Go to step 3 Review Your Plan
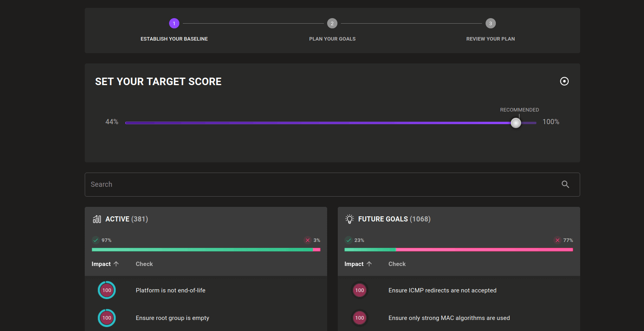 pyautogui.click(x=490, y=24)
